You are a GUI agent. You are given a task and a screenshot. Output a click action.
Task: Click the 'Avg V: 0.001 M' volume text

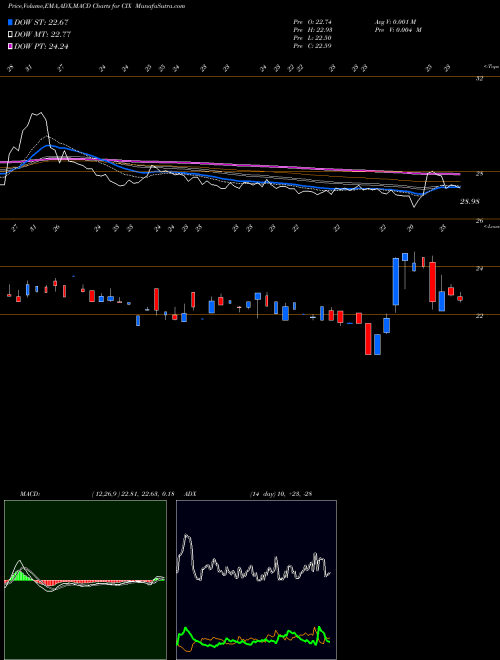point(394,22)
